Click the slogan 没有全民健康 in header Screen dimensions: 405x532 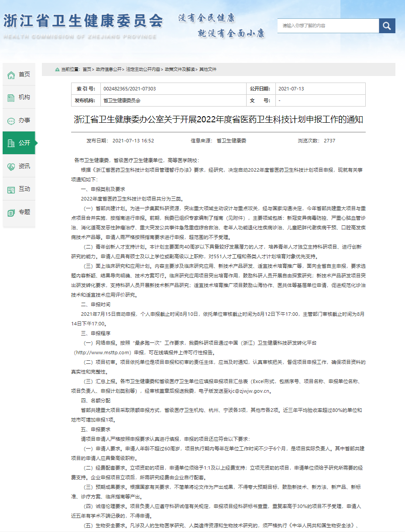(206, 18)
